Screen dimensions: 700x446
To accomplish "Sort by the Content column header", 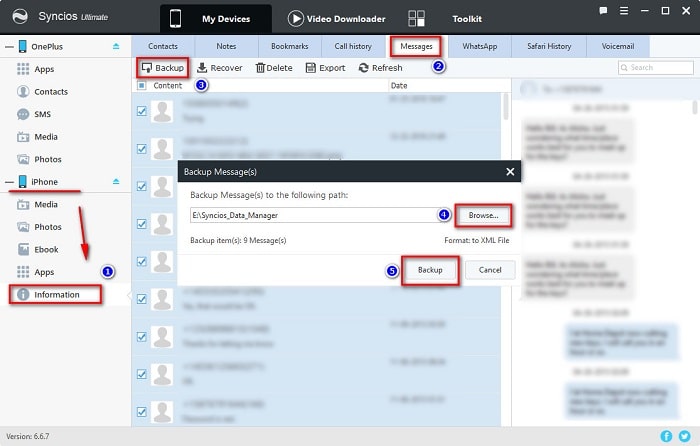I will click(167, 85).
